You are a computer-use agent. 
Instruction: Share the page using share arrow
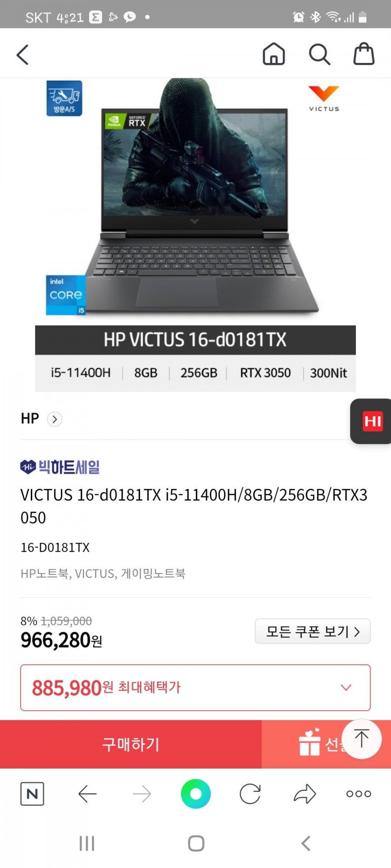pyautogui.click(x=305, y=794)
